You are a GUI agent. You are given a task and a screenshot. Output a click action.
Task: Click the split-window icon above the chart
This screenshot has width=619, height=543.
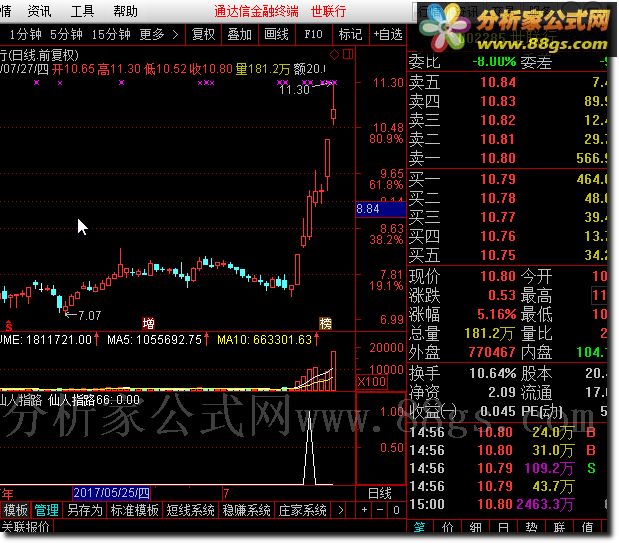click(x=348, y=54)
